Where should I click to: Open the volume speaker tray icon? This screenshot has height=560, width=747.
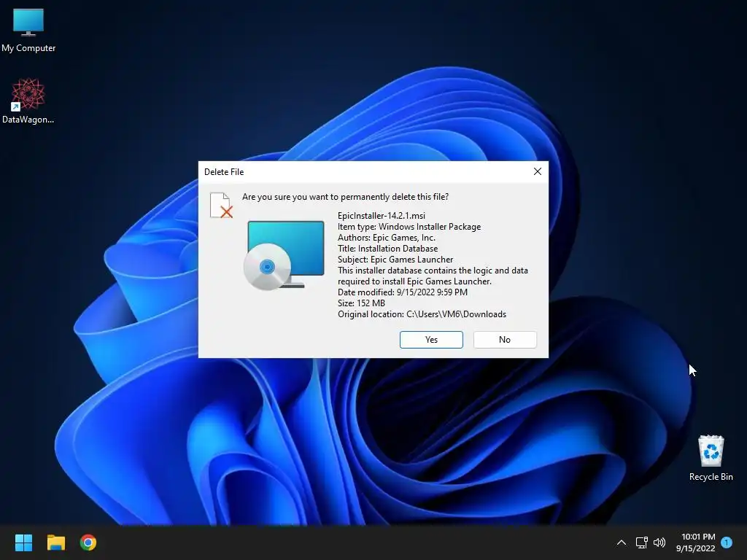click(659, 542)
